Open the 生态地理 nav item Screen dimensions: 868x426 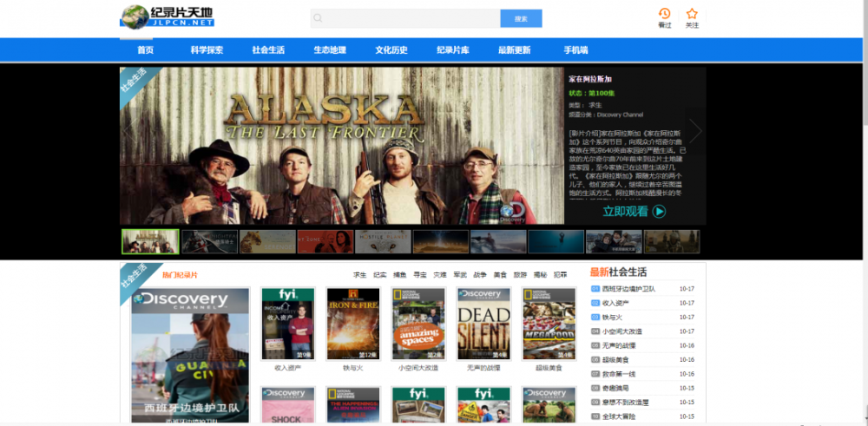tap(330, 49)
